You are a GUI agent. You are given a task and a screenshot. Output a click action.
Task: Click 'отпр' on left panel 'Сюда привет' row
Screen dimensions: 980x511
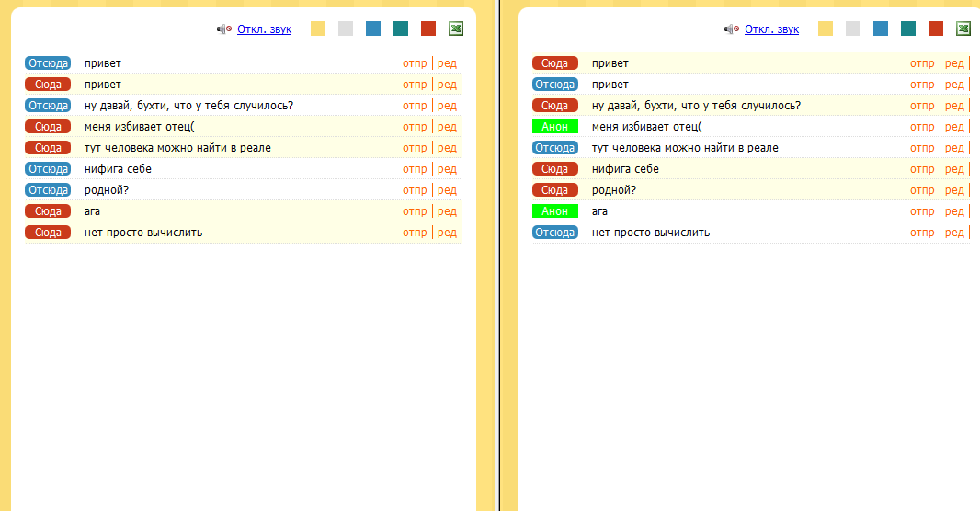[415, 85]
